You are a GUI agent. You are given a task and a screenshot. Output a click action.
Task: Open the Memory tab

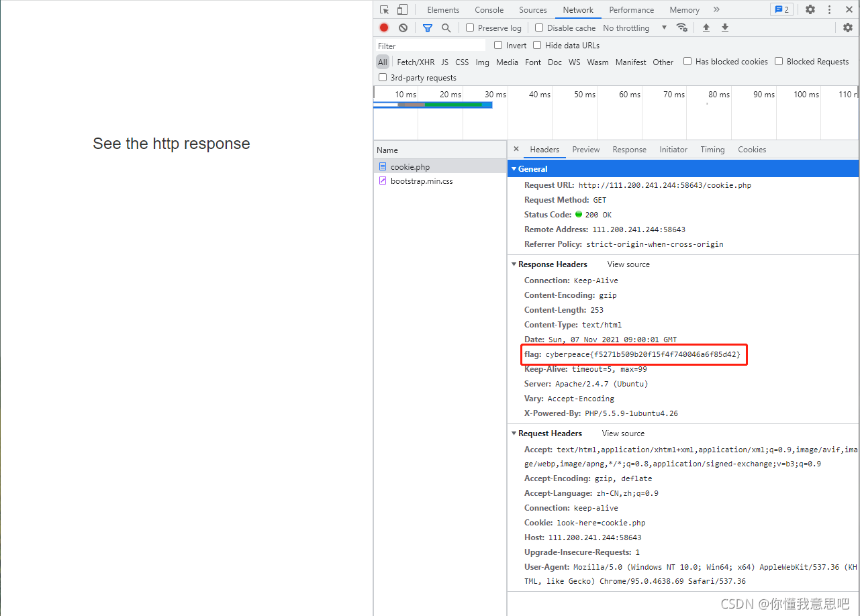pyautogui.click(x=684, y=9)
